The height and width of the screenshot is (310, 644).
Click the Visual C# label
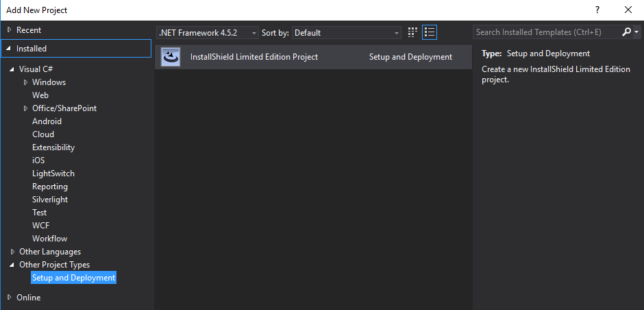pos(36,69)
